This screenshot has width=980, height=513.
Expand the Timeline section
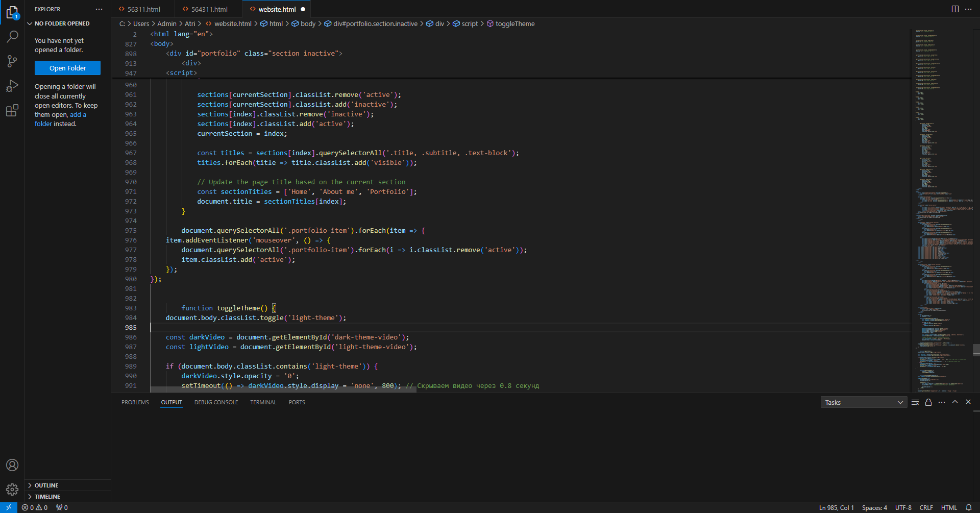coord(67,497)
